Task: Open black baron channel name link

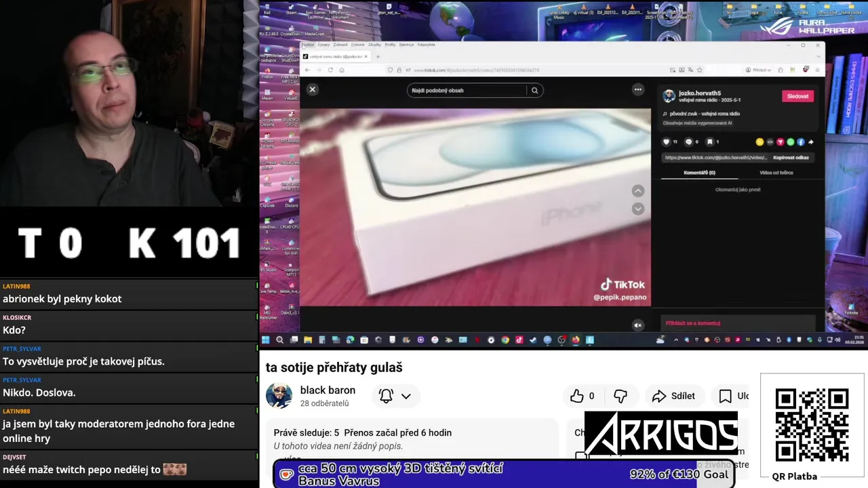Action: 328,390
